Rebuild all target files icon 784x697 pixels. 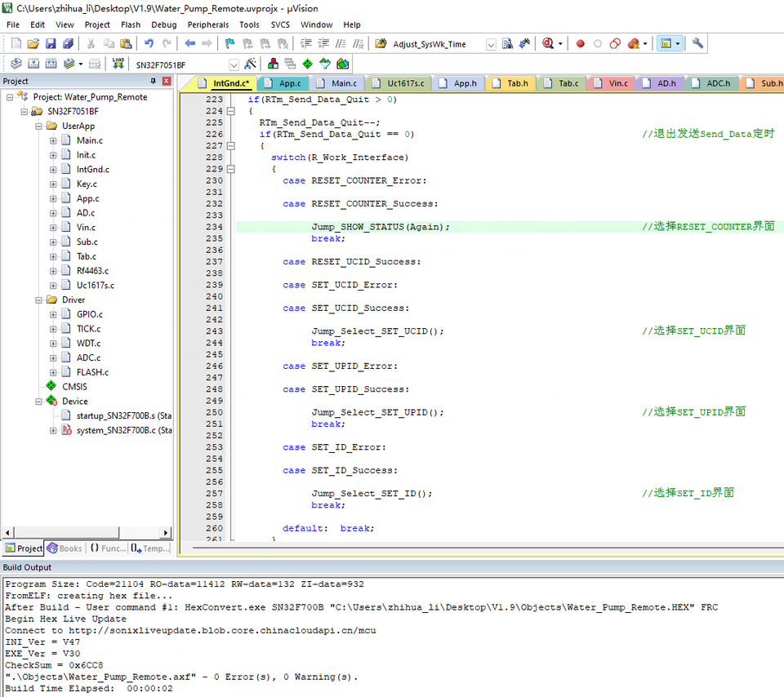pos(51,64)
